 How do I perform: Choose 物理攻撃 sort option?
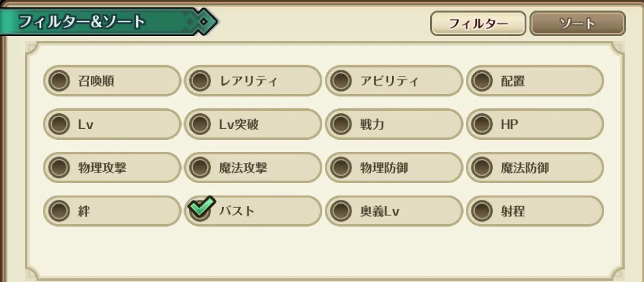[x=112, y=167]
